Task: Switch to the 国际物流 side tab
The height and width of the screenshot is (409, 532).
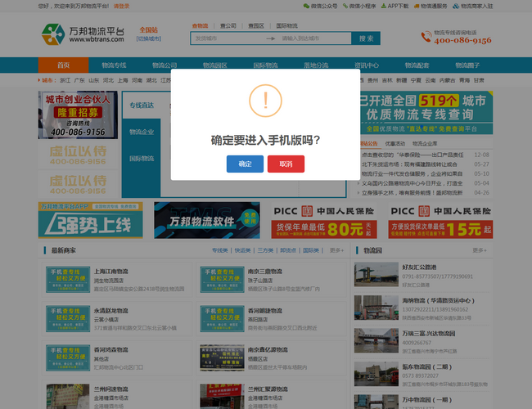Action: [x=142, y=159]
